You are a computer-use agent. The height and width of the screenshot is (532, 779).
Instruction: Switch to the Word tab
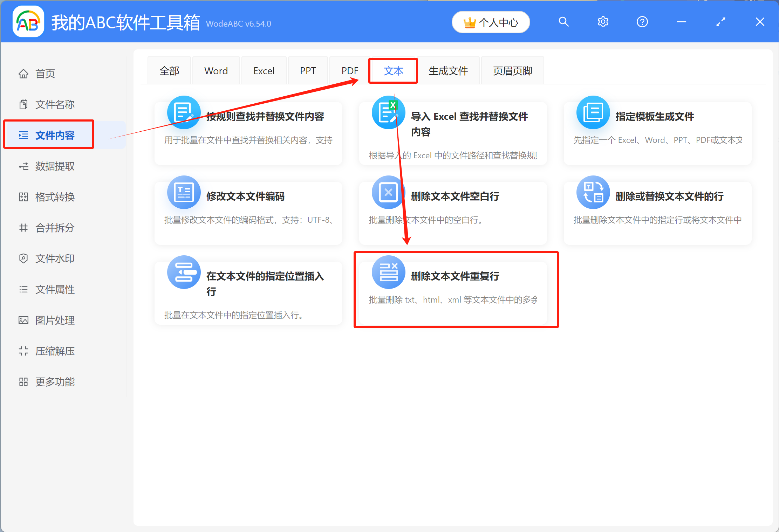pos(216,70)
